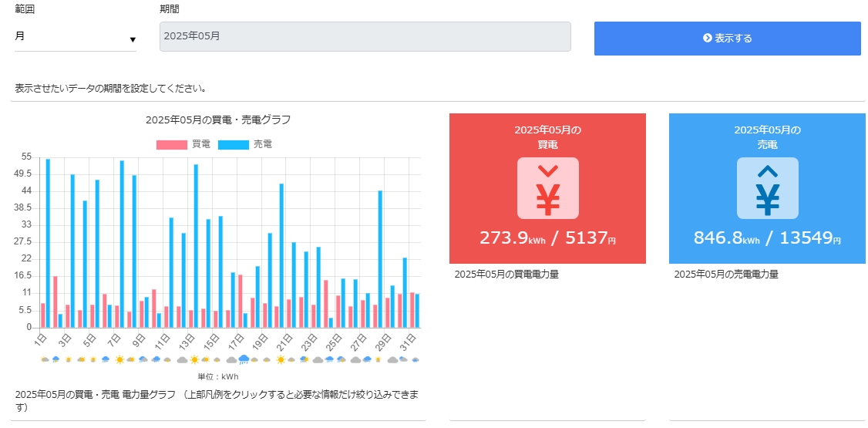
Task: Click the pink 買電 bar for 2日
Action: click(56, 302)
